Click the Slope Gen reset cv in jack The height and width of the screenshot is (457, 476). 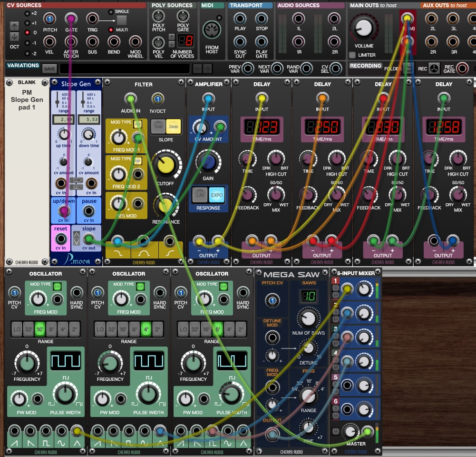(61, 238)
